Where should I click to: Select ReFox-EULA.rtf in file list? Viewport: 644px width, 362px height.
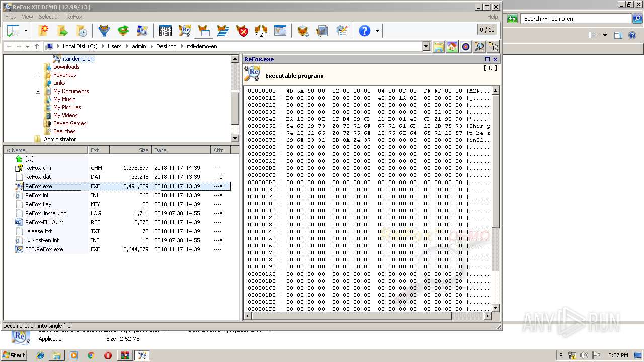44,222
